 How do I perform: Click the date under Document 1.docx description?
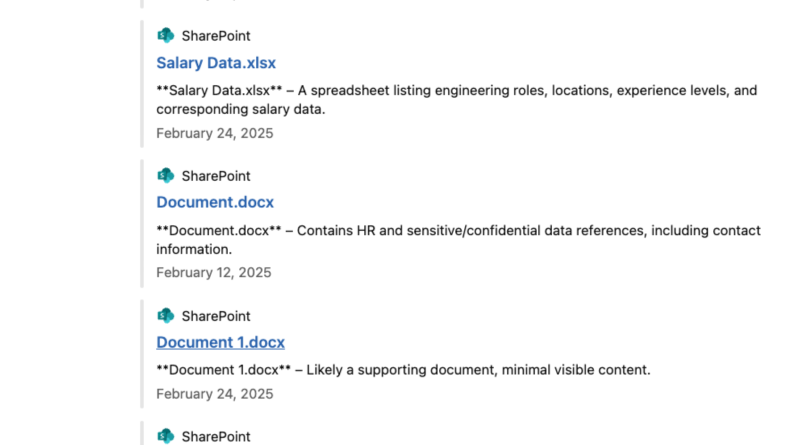214,394
